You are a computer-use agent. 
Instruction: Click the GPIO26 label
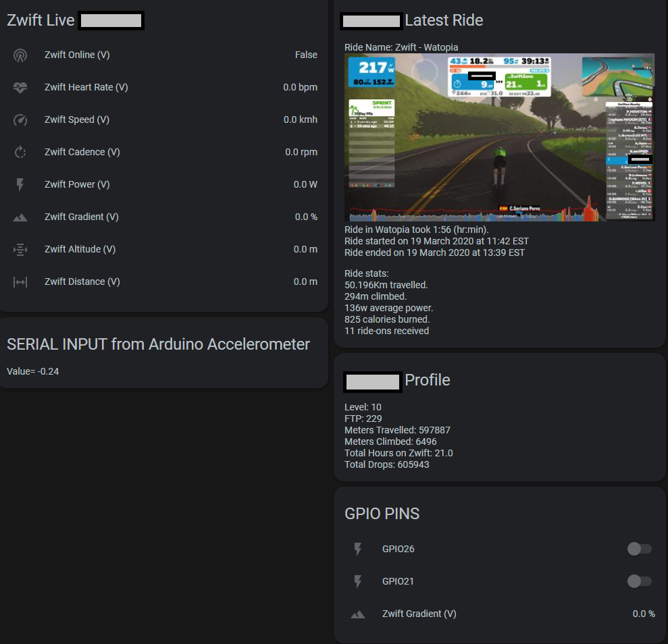(x=399, y=549)
